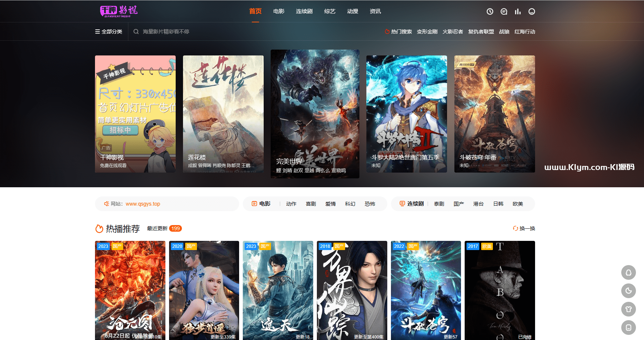The height and width of the screenshot is (340, 644).
Task: Click the floating headset support button
Action: 628,272
